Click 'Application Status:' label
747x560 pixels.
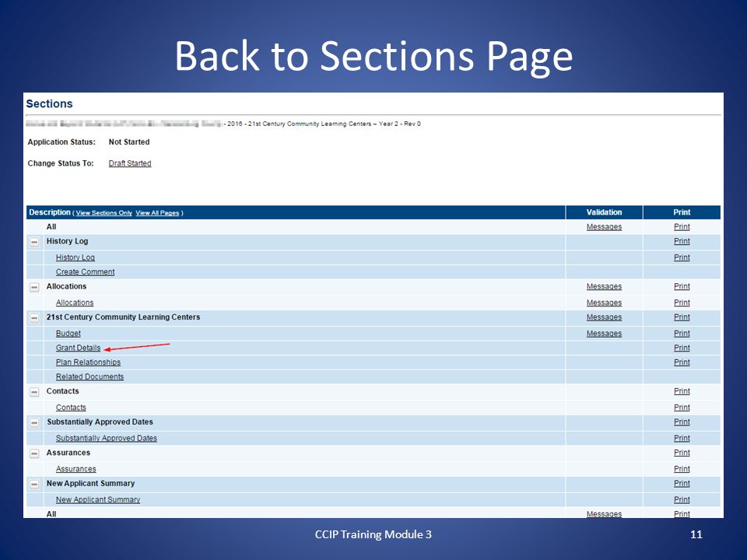(61, 142)
